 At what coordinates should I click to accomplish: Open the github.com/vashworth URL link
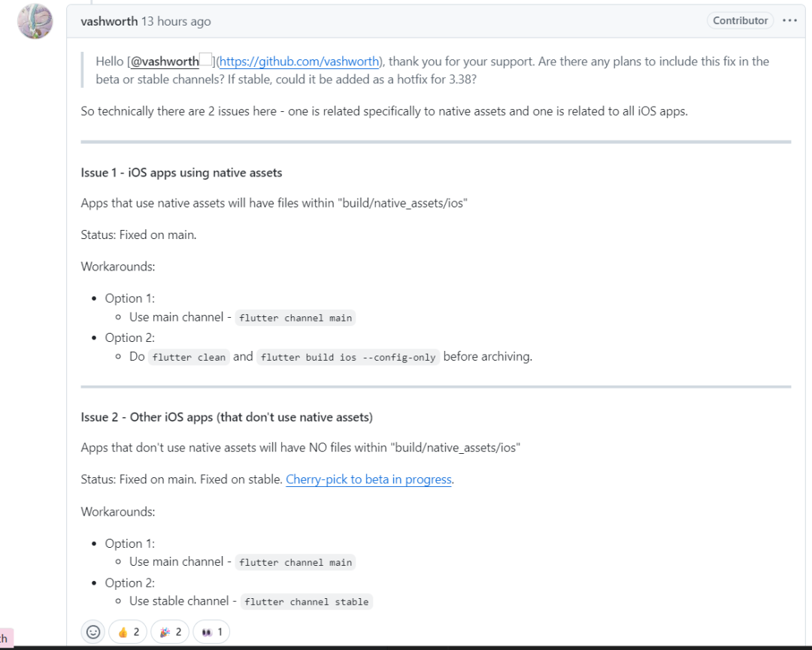pos(300,62)
